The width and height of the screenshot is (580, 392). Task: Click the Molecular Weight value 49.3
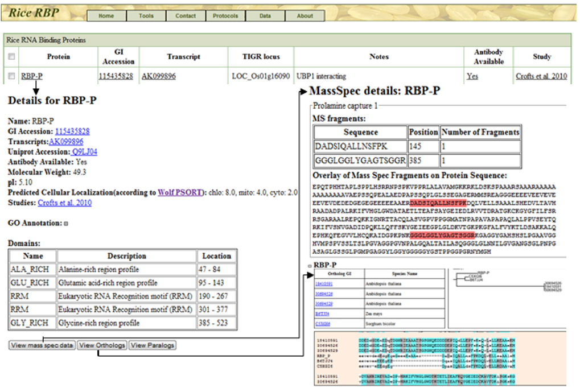tap(80, 172)
